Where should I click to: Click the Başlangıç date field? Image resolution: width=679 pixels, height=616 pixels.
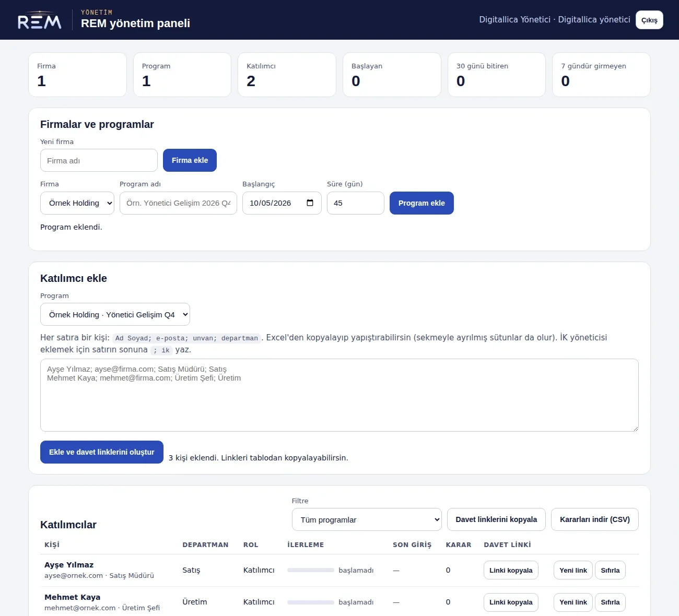(x=282, y=203)
